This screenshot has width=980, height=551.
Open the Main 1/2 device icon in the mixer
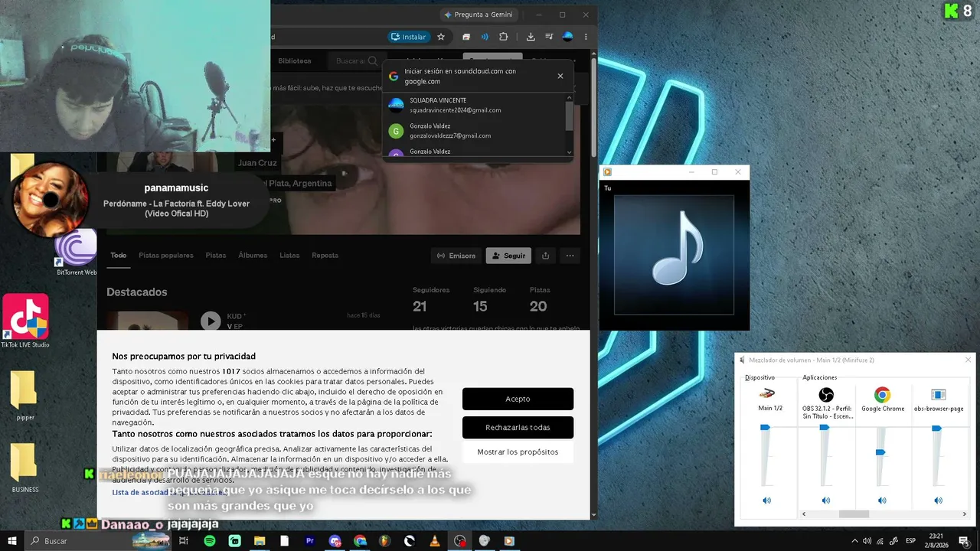coord(766,394)
